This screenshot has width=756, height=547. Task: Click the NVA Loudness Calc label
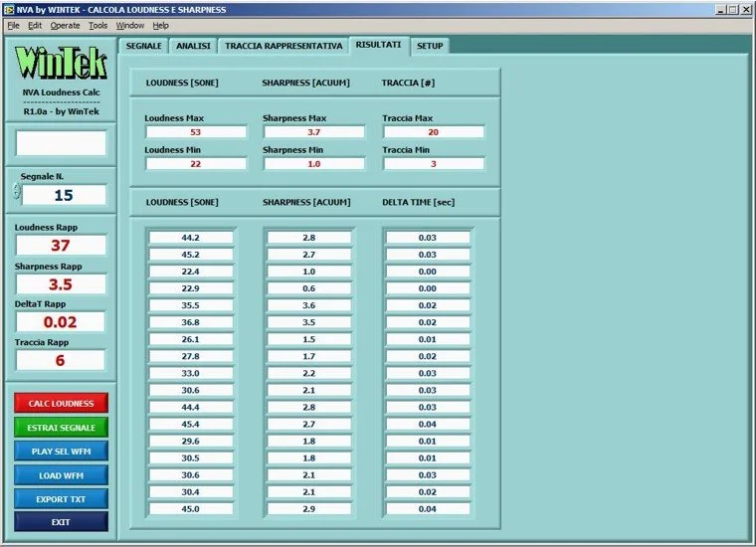pos(62,92)
